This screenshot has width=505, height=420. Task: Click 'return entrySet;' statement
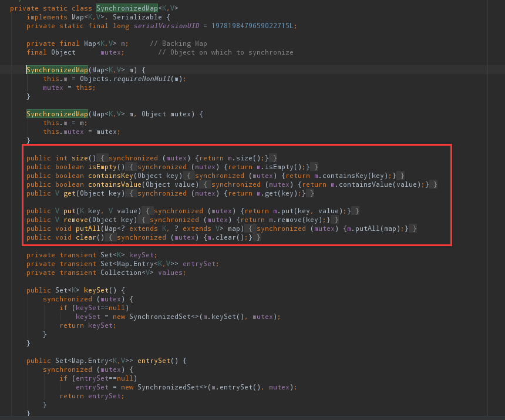pos(92,396)
